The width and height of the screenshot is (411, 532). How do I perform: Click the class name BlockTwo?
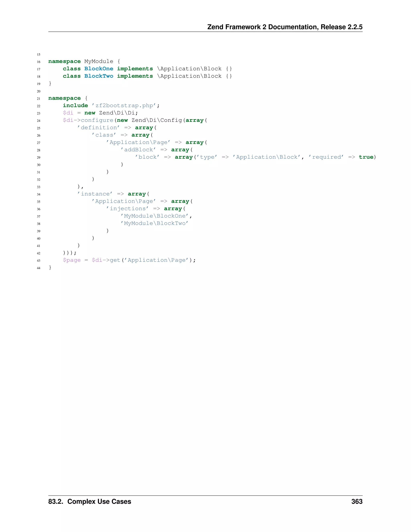[x=99, y=76]
